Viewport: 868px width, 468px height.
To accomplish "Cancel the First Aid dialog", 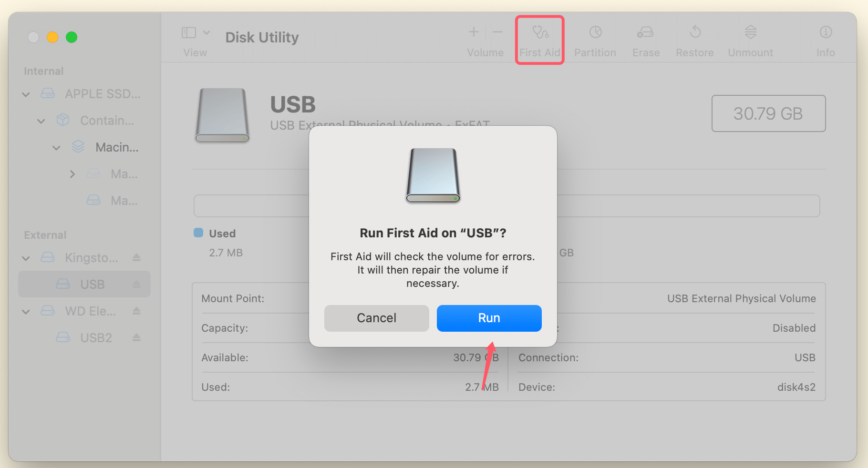I will click(x=376, y=318).
